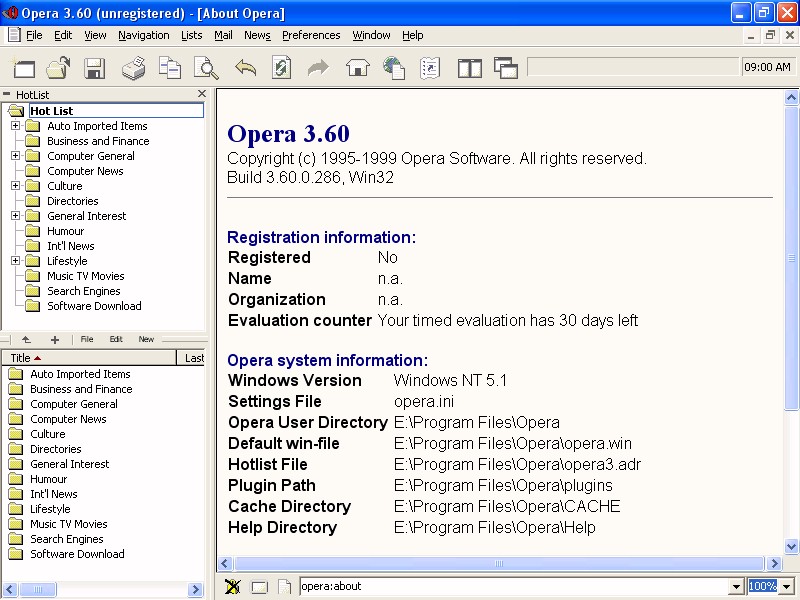Click the crossed-out graphics icon in status bar
Viewport: 800px width, 600px height.
pyautogui.click(x=232, y=587)
